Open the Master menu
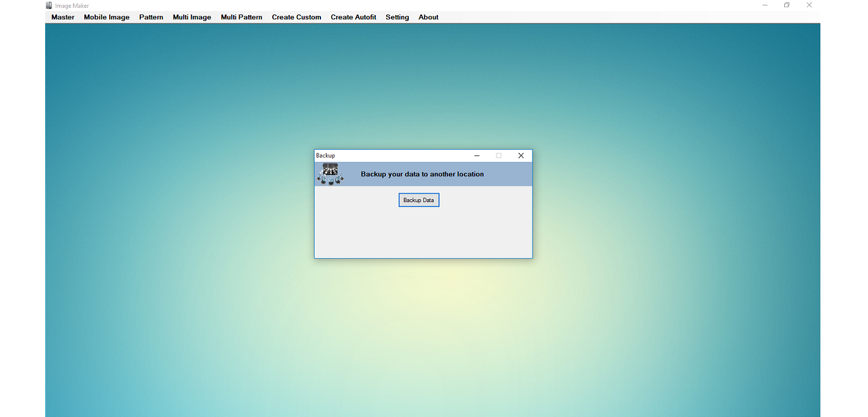The height and width of the screenshot is (417, 868). pyautogui.click(x=63, y=17)
